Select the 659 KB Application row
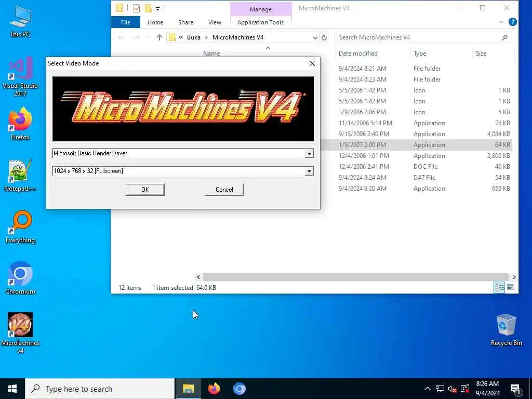 tap(416, 188)
